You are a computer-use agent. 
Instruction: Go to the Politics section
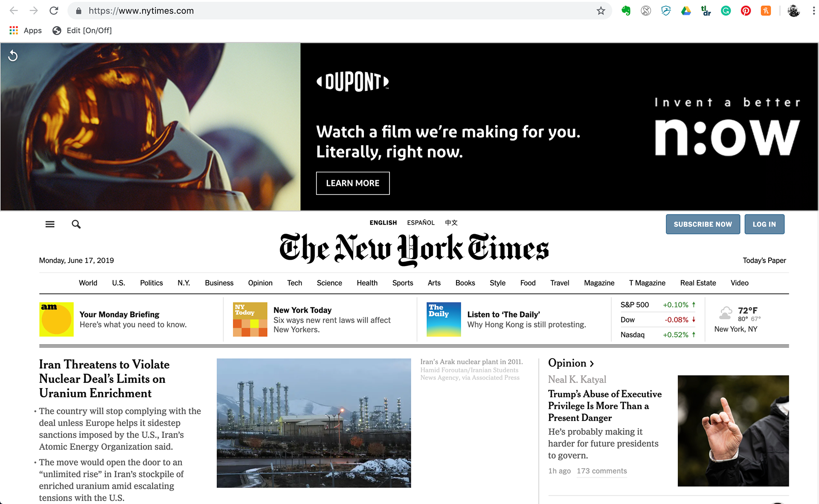point(151,283)
